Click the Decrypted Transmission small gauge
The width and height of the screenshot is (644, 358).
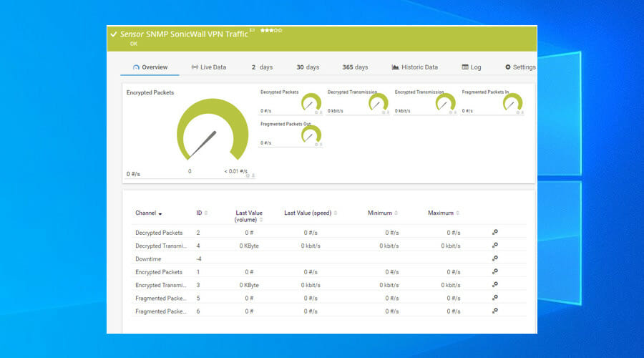coord(379,102)
